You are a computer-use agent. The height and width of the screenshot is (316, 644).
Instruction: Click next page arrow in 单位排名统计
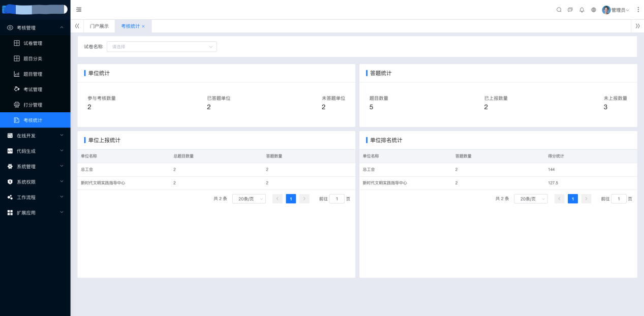pos(586,199)
